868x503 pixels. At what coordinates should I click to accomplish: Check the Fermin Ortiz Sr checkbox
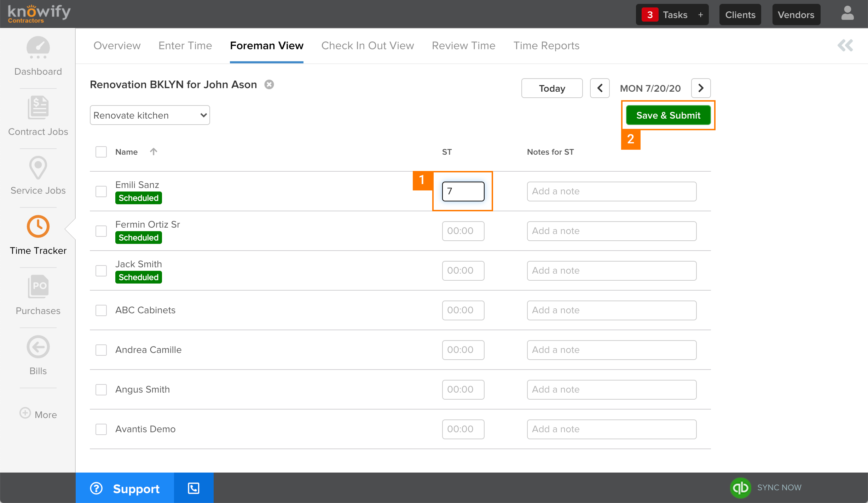[x=101, y=231]
